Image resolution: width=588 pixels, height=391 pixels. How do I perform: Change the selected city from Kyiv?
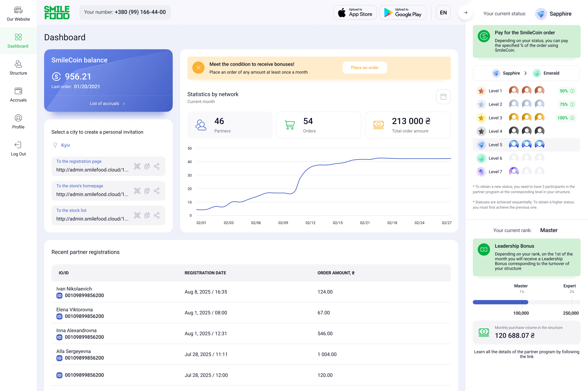coord(66,145)
